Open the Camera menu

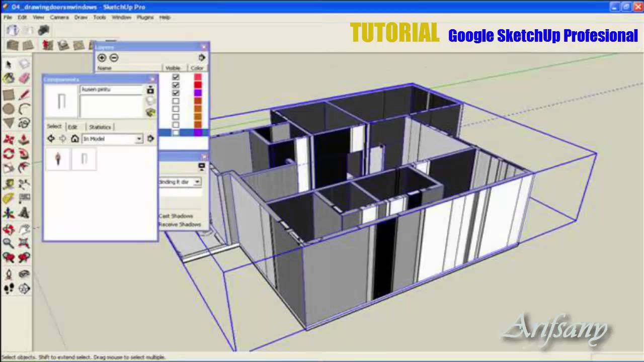pyautogui.click(x=59, y=17)
